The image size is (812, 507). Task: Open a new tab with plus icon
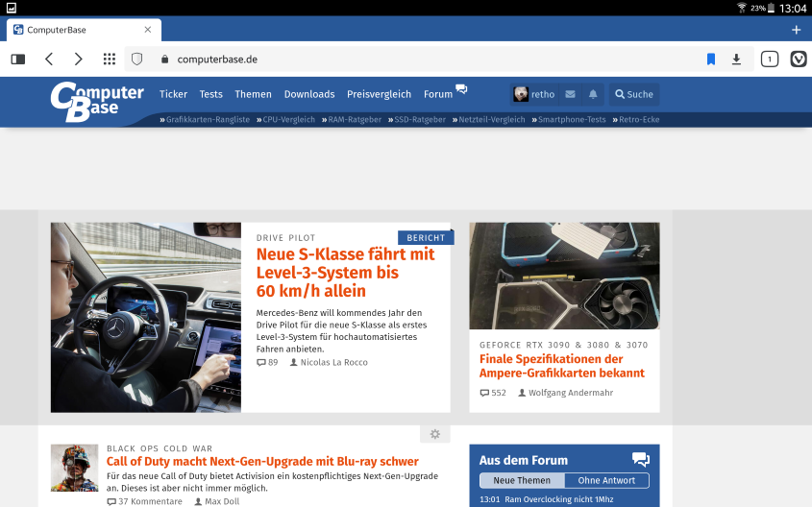tap(797, 30)
